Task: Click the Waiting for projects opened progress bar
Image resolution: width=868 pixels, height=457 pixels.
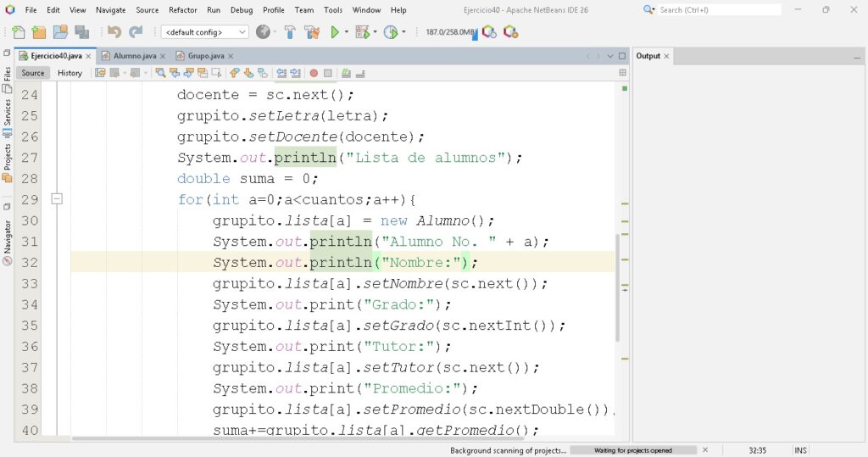Action: pyautogui.click(x=633, y=450)
